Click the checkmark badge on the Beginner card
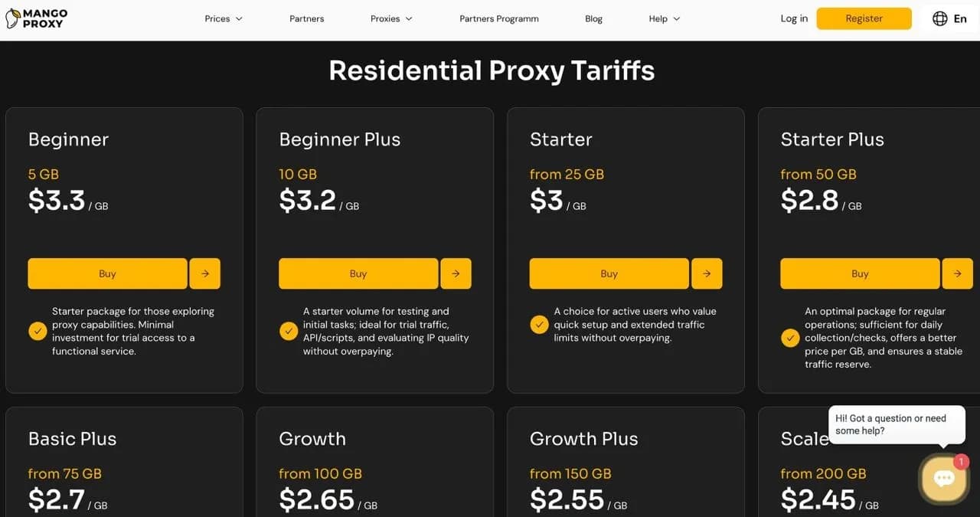 point(38,330)
